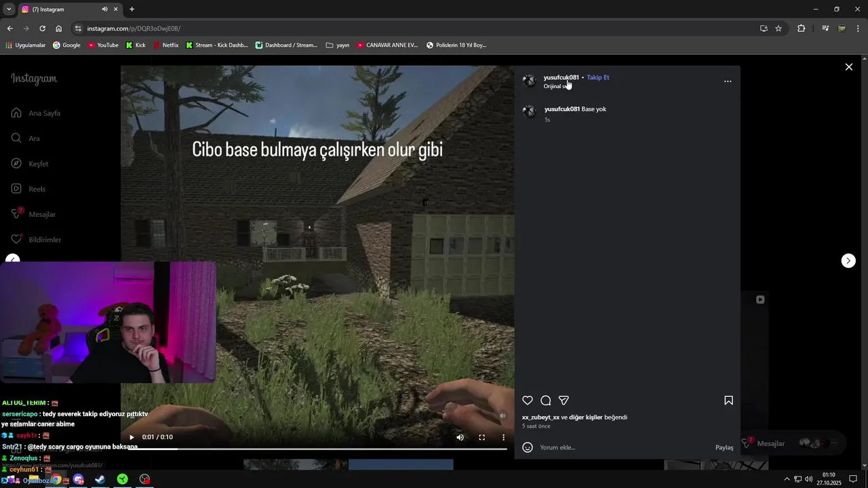868x488 pixels.
Task: Click the Instagram logo
Action: pyautogui.click(x=34, y=79)
